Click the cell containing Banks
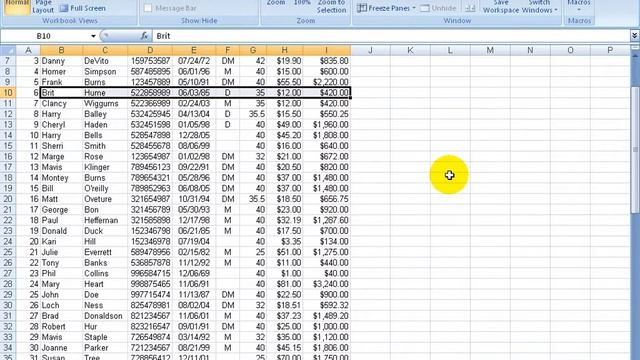Viewport: 640px width, 360px height. point(105,262)
